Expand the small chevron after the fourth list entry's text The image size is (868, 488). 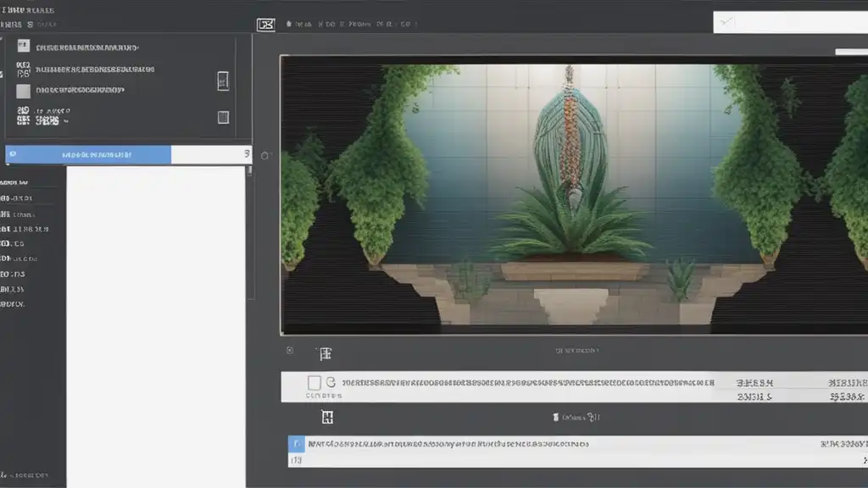(66, 121)
